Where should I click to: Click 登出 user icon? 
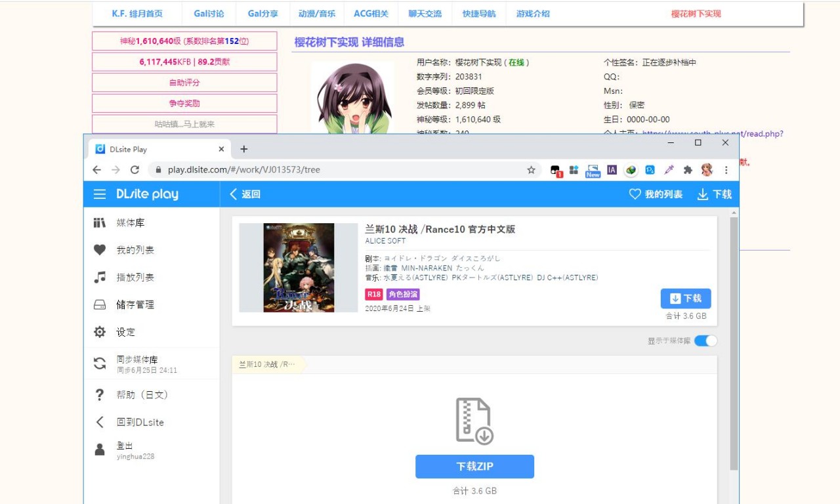(x=100, y=450)
